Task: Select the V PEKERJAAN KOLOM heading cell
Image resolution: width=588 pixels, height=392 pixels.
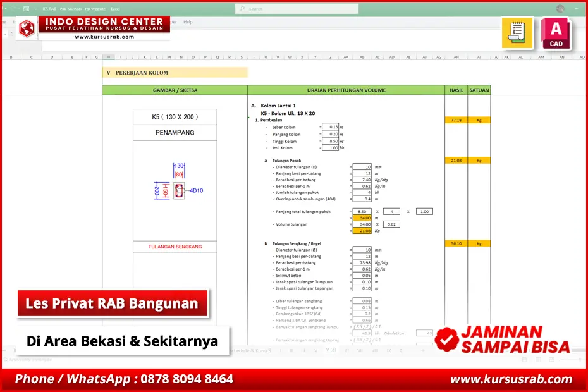Action: (x=175, y=73)
